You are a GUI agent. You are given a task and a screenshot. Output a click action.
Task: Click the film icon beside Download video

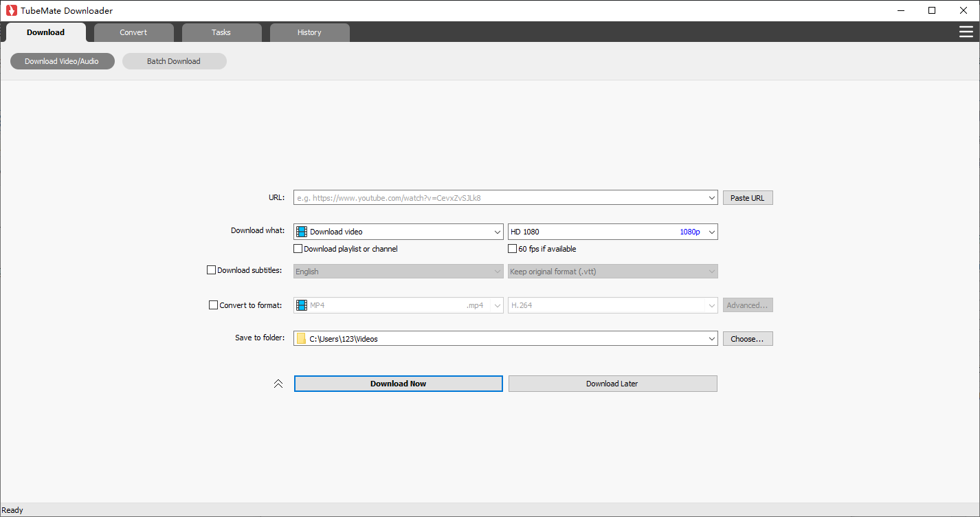pyautogui.click(x=302, y=232)
